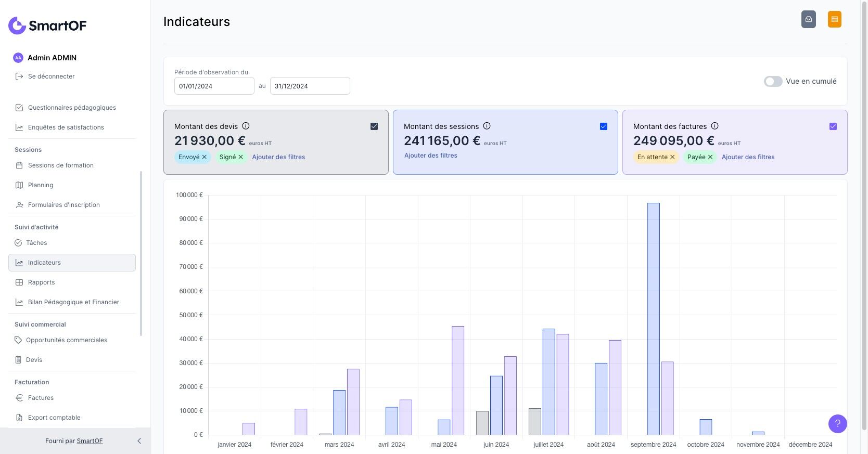Image resolution: width=868 pixels, height=454 pixels.
Task: Click Se déconnecter to log out
Action: [51, 76]
